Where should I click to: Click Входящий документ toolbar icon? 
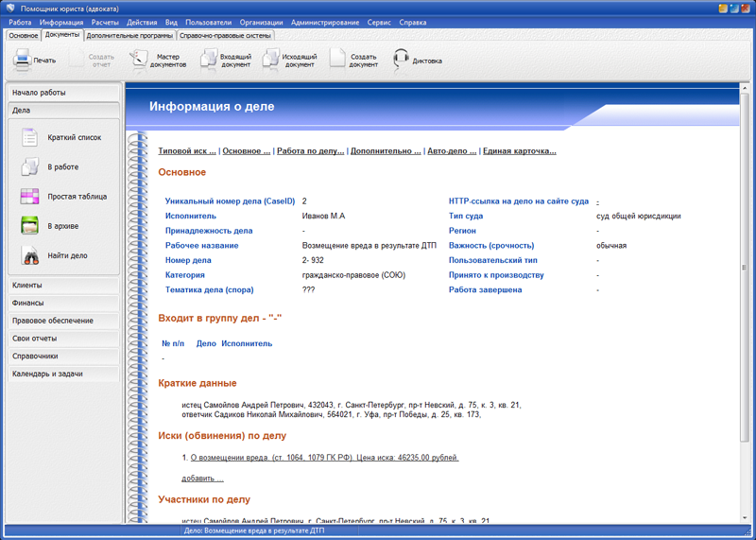click(x=208, y=61)
